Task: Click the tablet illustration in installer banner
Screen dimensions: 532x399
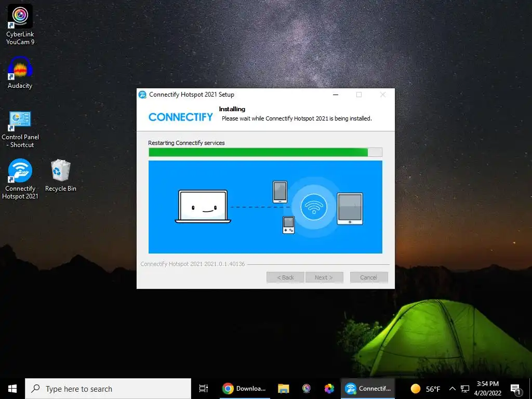Action: [350, 209]
